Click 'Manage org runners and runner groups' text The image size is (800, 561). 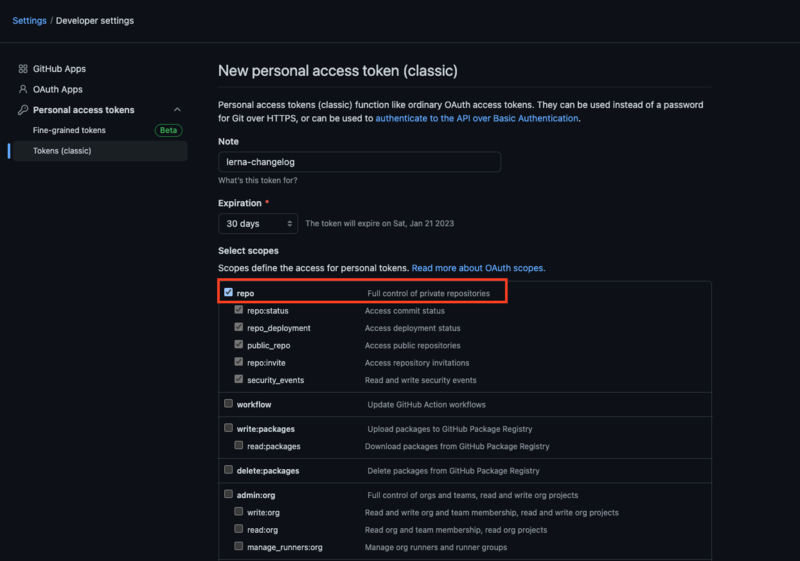(436, 547)
